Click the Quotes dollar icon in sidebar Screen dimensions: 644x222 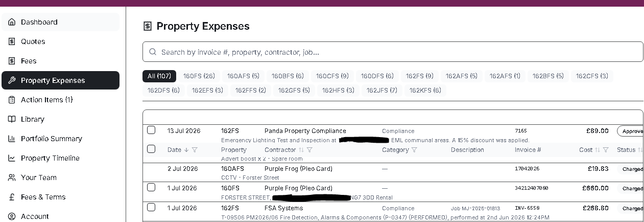pyautogui.click(x=12, y=41)
